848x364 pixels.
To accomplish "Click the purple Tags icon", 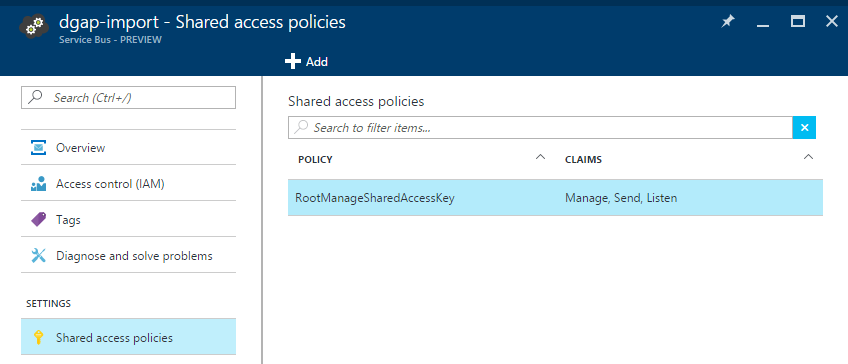I will pos(38,220).
